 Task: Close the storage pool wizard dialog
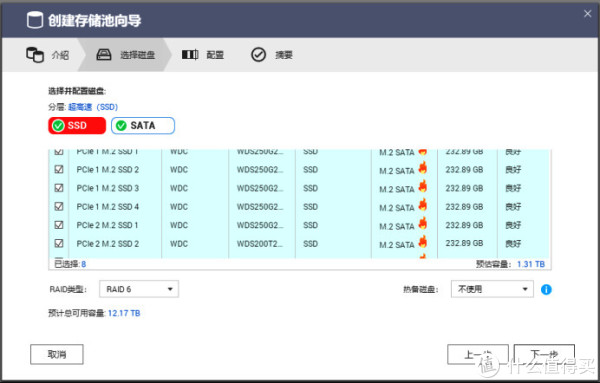click(587, 14)
